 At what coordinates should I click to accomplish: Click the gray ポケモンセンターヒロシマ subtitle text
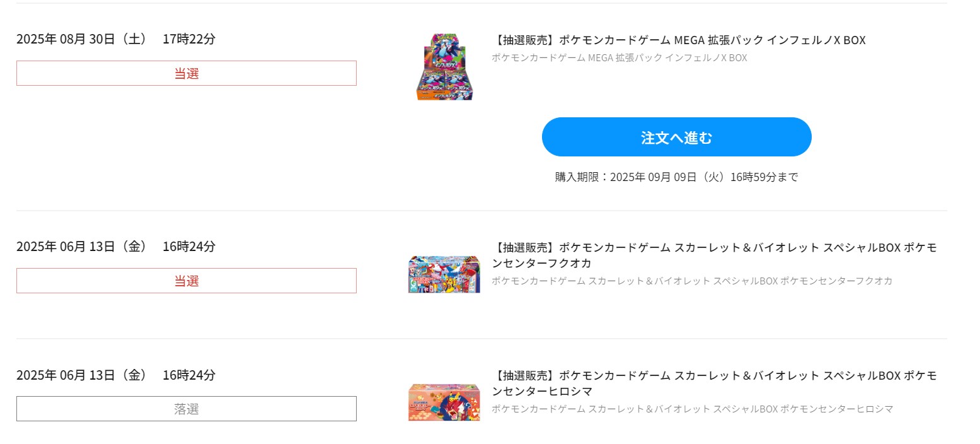(692, 409)
